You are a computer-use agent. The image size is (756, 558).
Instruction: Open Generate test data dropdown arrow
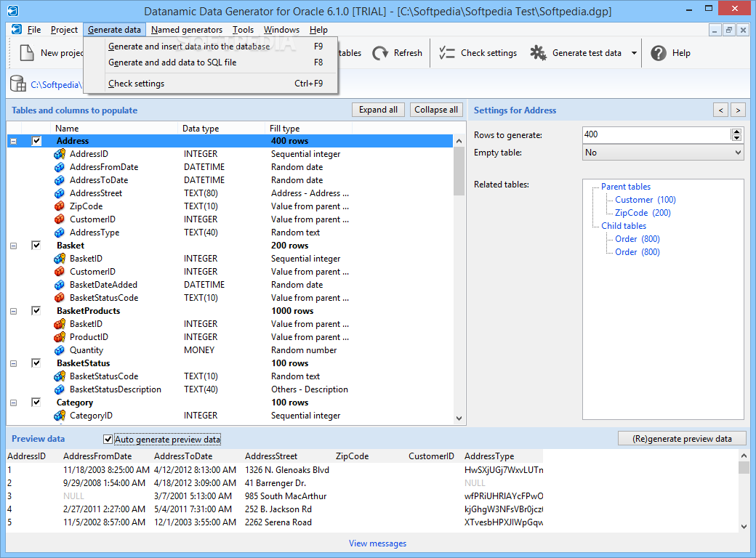[x=634, y=53]
